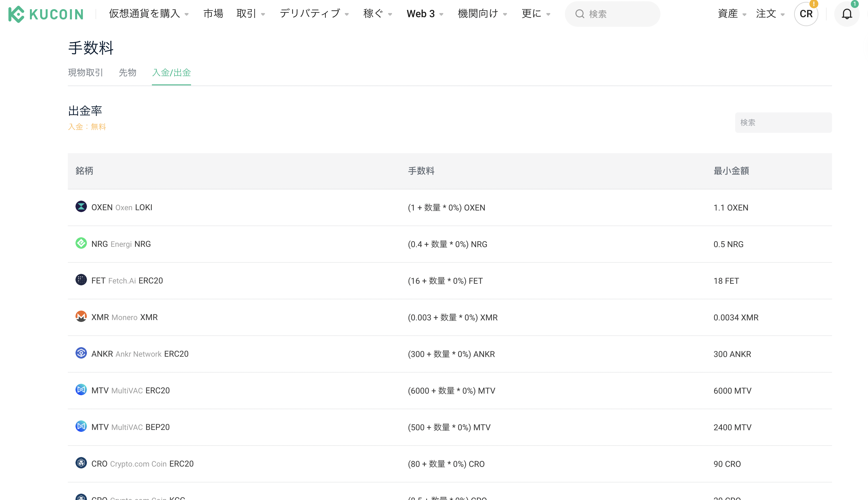Open the notification bell

click(x=846, y=14)
